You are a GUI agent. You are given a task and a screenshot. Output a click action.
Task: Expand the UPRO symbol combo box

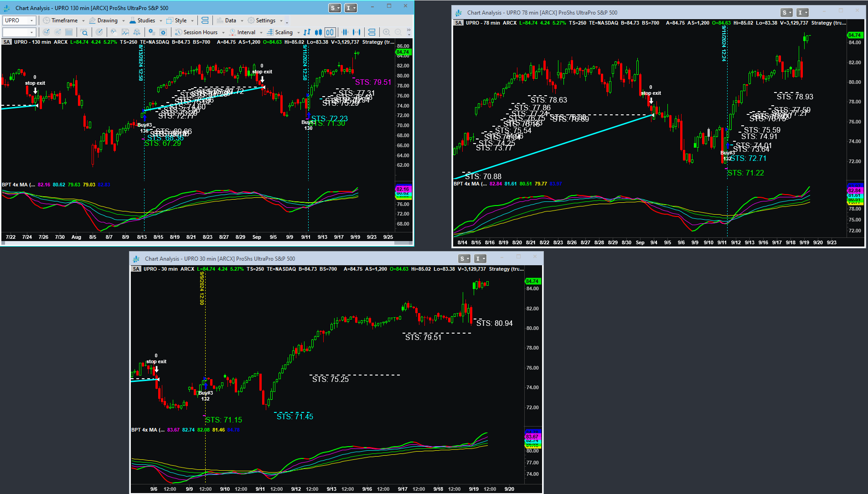(x=31, y=21)
